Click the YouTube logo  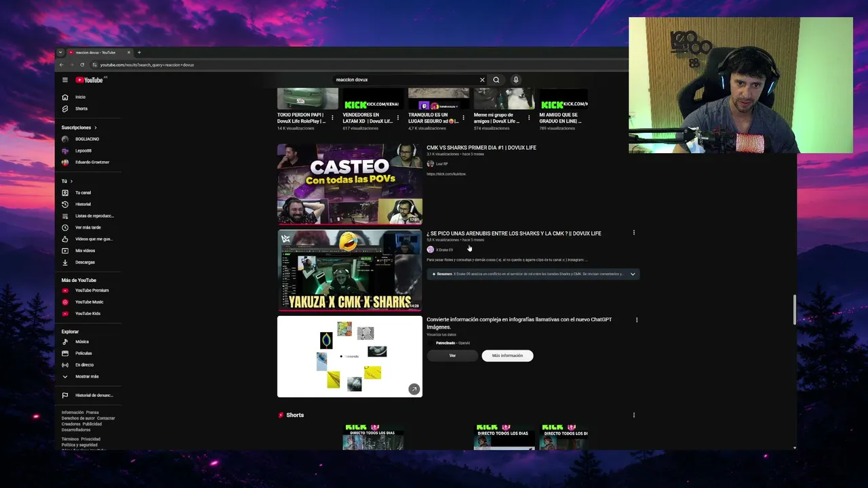(90, 80)
